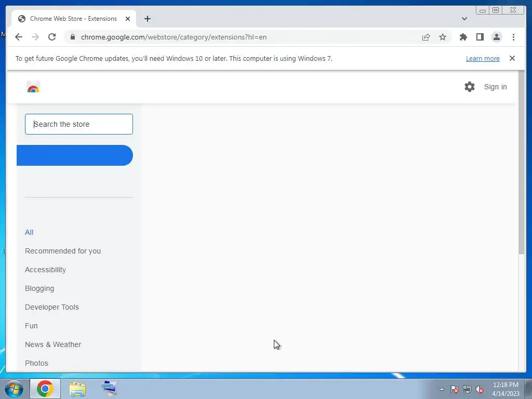The image size is (532, 399).
Task: Open the Extensions puzzle icon
Action: tap(463, 37)
